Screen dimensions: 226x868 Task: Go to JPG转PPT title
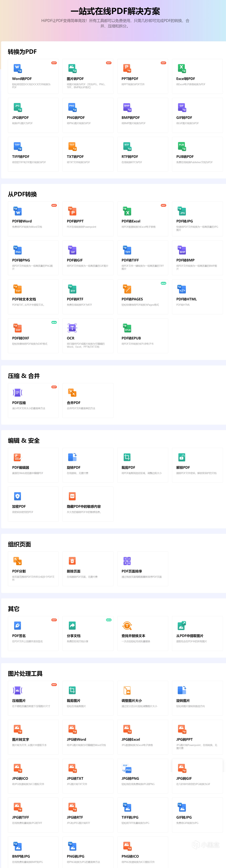coord(185,740)
